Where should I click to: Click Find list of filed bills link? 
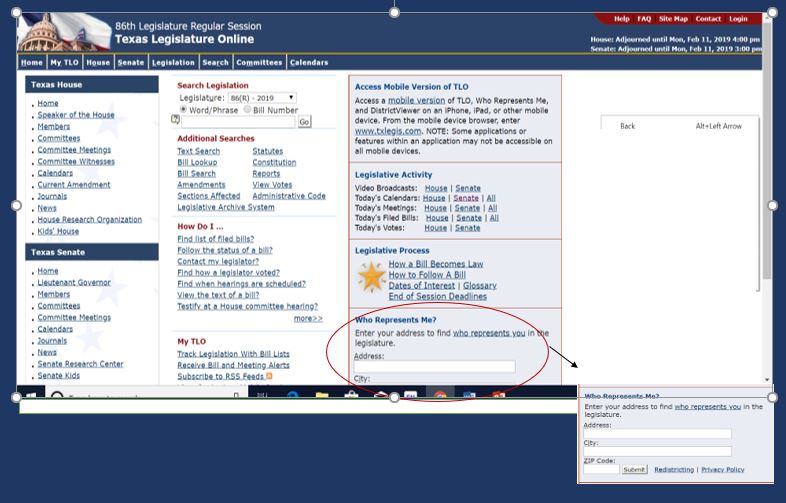216,239
